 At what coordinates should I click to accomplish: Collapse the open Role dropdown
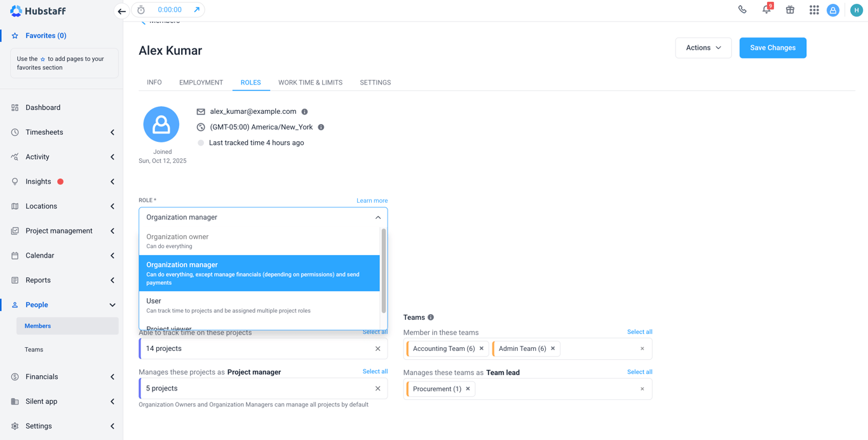(x=378, y=217)
